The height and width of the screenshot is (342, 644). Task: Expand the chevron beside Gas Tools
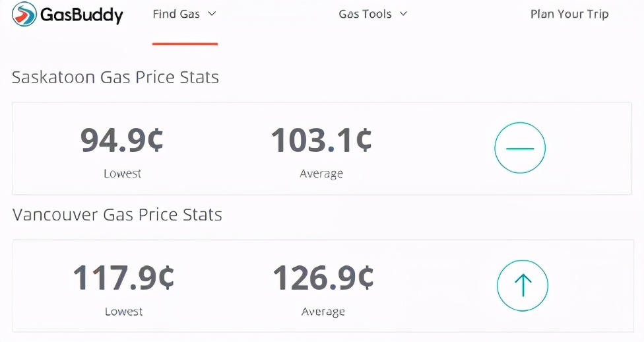click(x=403, y=14)
